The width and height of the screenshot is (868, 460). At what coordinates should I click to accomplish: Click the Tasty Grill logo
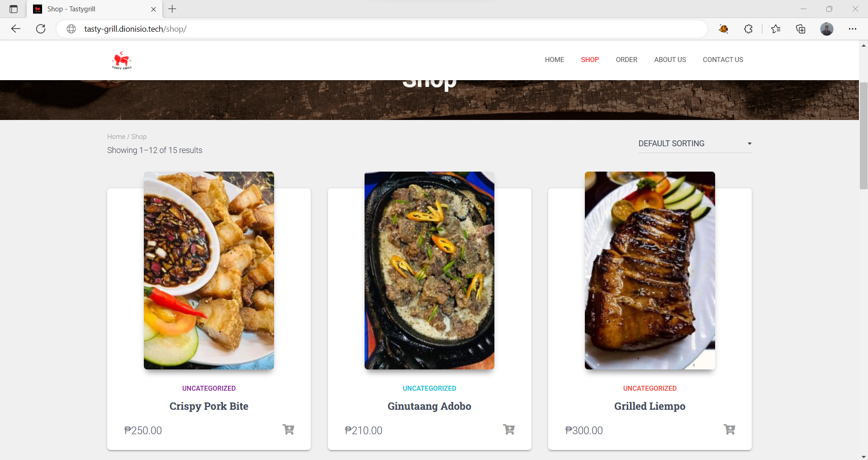[122, 60]
